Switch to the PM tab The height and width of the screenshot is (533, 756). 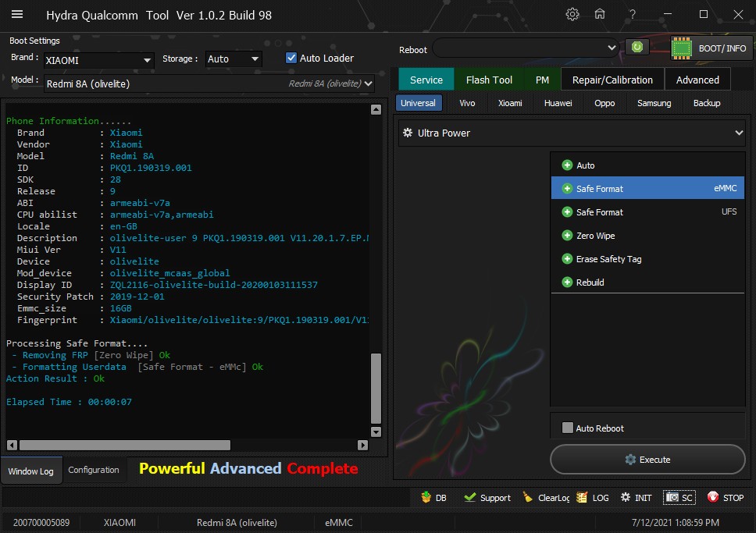click(542, 80)
